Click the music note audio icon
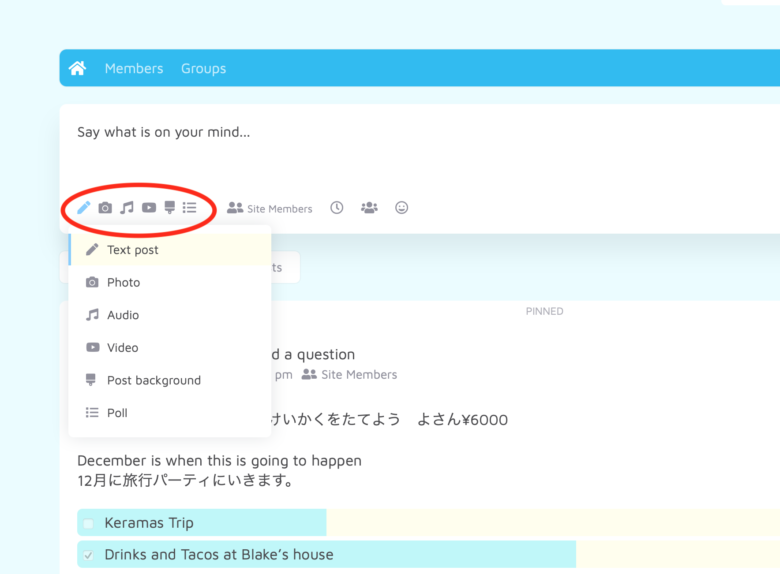780x574 pixels. [127, 208]
